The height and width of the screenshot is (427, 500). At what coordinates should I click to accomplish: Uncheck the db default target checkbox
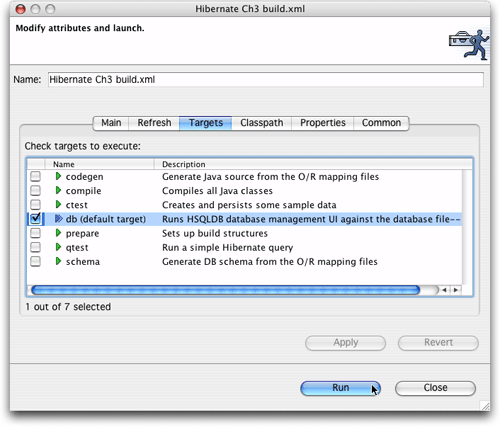(x=35, y=219)
